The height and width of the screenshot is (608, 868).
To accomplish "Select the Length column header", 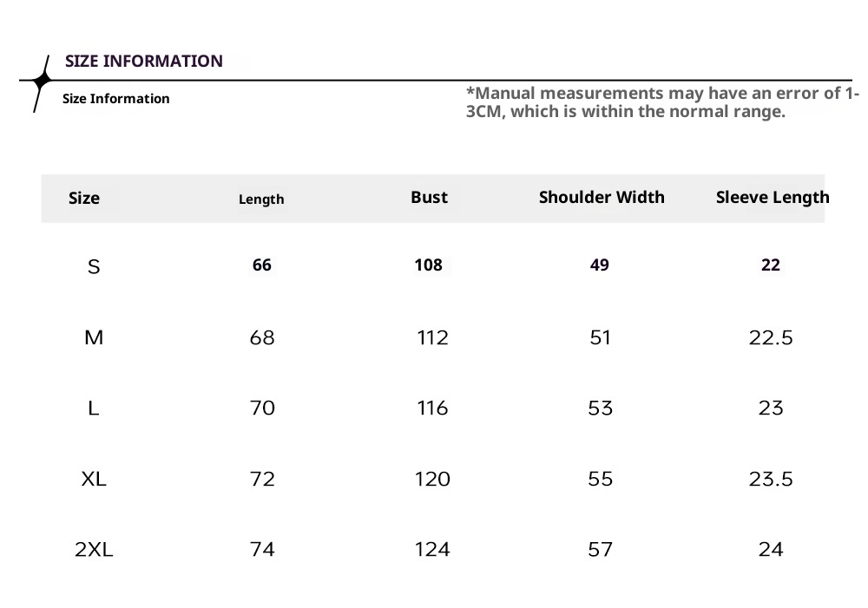I will point(261,199).
